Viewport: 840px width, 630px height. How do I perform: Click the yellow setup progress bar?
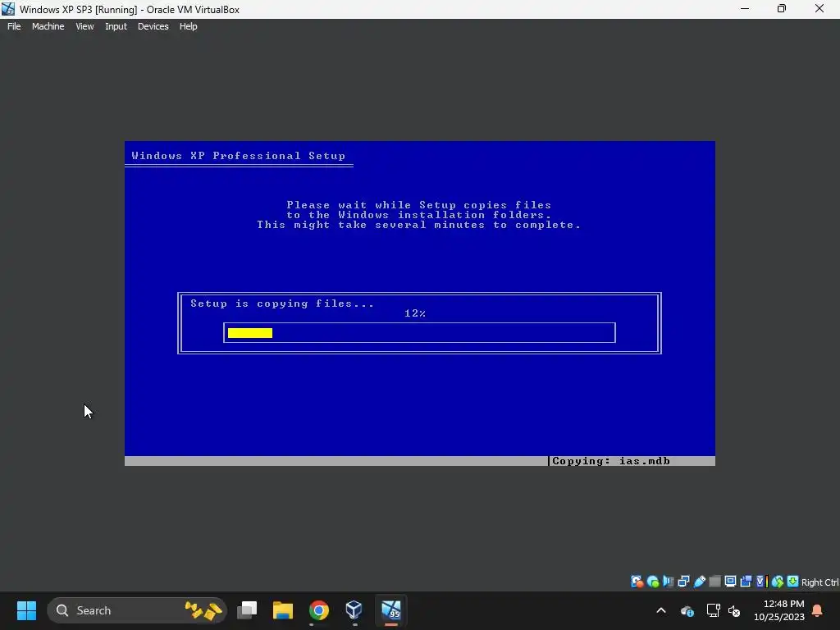click(x=250, y=333)
